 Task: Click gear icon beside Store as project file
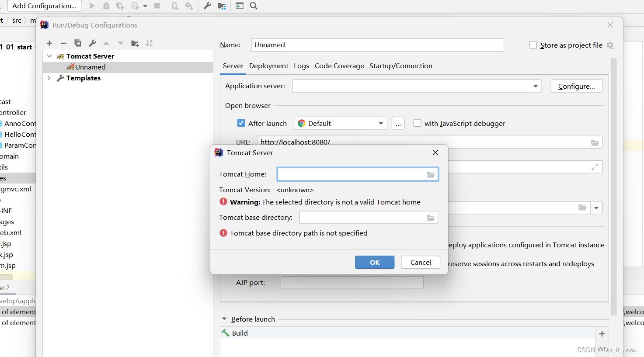point(610,45)
